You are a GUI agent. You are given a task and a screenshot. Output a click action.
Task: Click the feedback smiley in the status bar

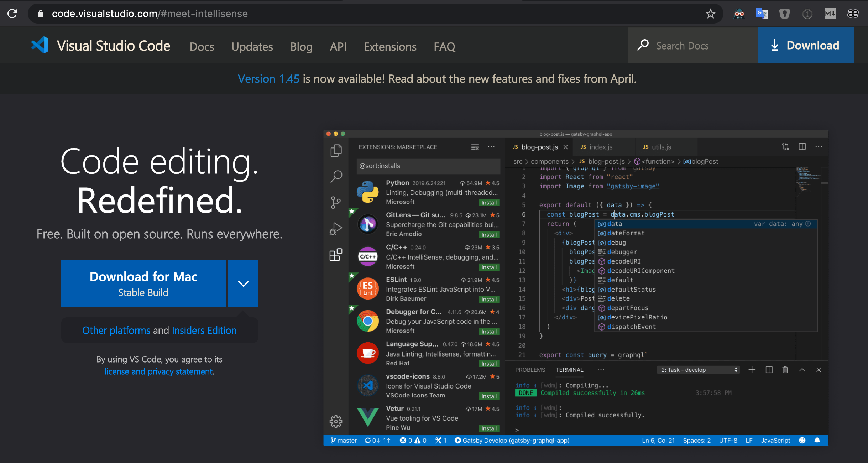pyautogui.click(x=802, y=441)
